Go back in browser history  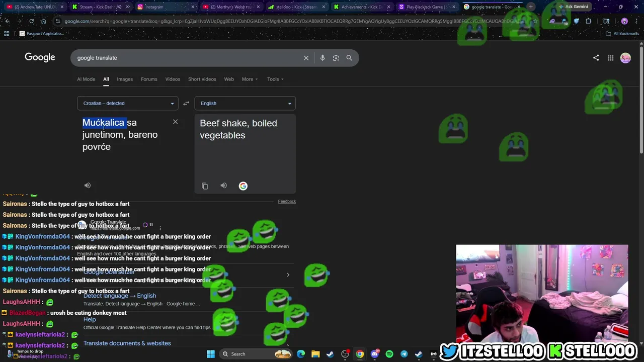point(7,21)
